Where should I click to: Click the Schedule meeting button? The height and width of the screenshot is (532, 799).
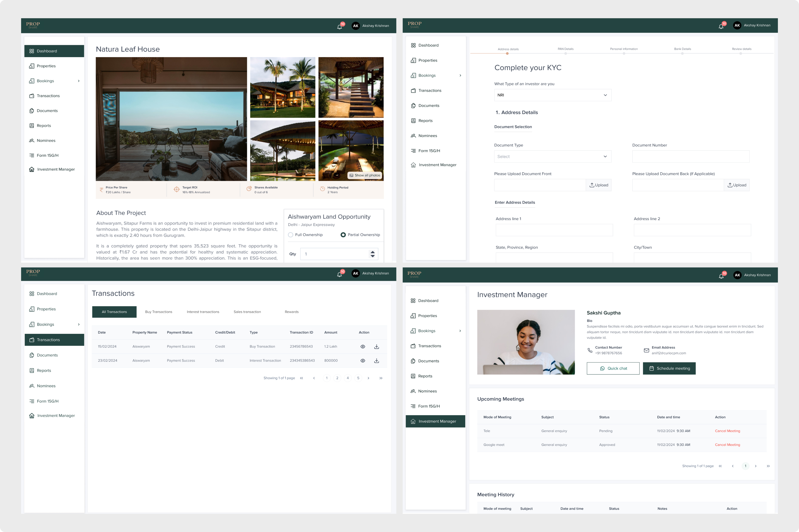tap(669, 368)
